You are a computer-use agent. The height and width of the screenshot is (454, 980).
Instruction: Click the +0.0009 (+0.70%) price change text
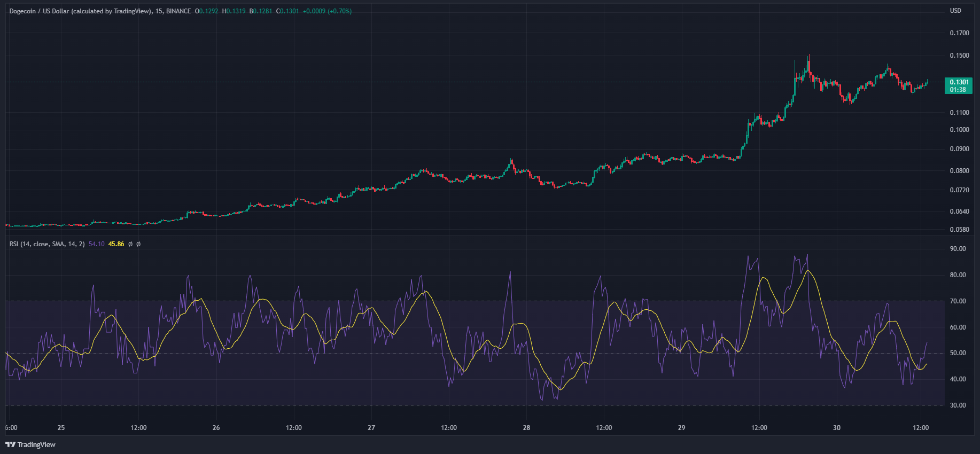click(327, 11)
